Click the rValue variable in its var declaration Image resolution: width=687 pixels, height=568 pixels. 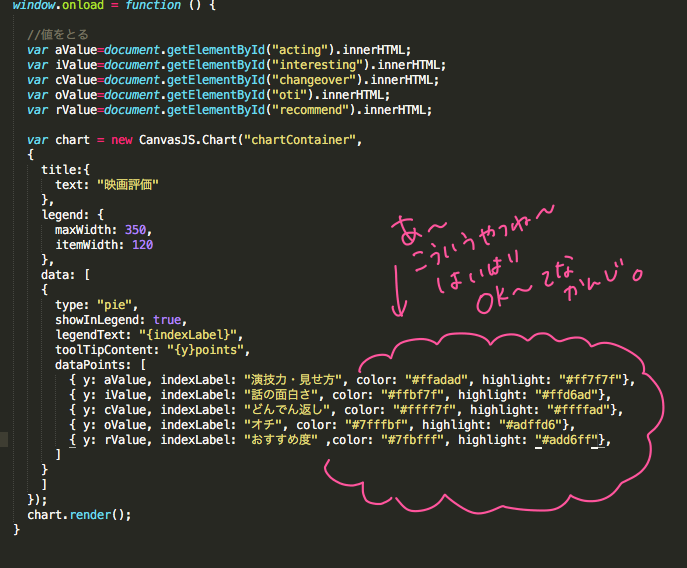(x=76, y=110)
